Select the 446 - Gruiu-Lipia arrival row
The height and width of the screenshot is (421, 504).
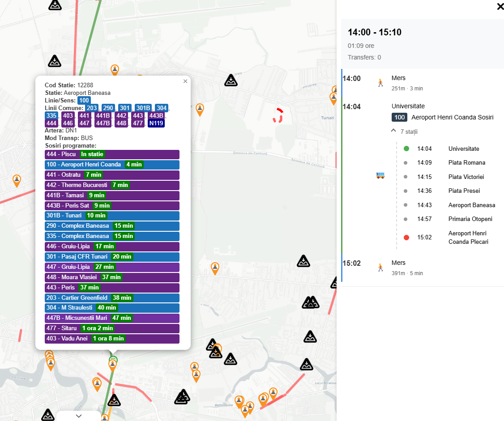point(112,247)
